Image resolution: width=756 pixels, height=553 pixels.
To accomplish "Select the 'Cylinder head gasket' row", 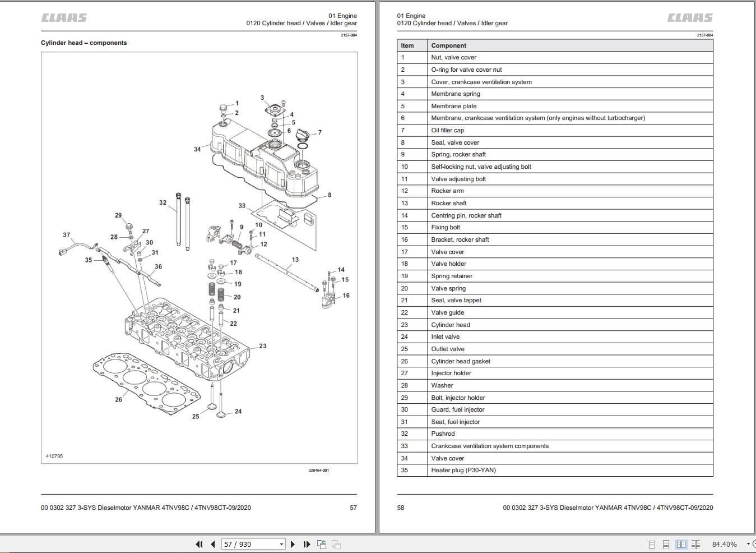I will (555, 361).
